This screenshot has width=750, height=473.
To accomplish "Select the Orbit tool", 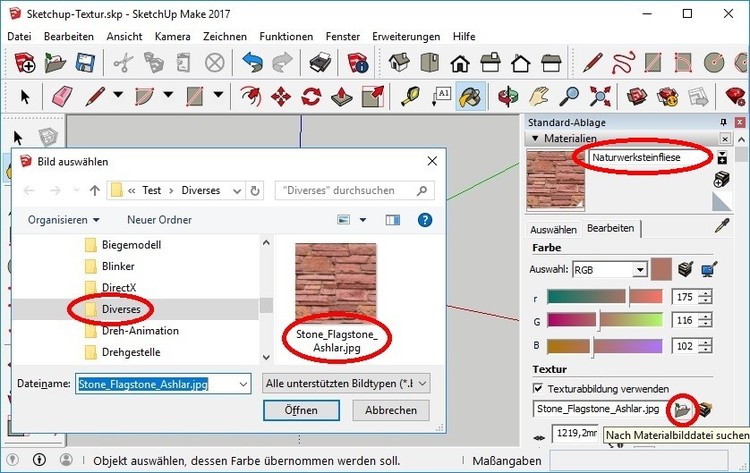I will (x=508, y=97).
